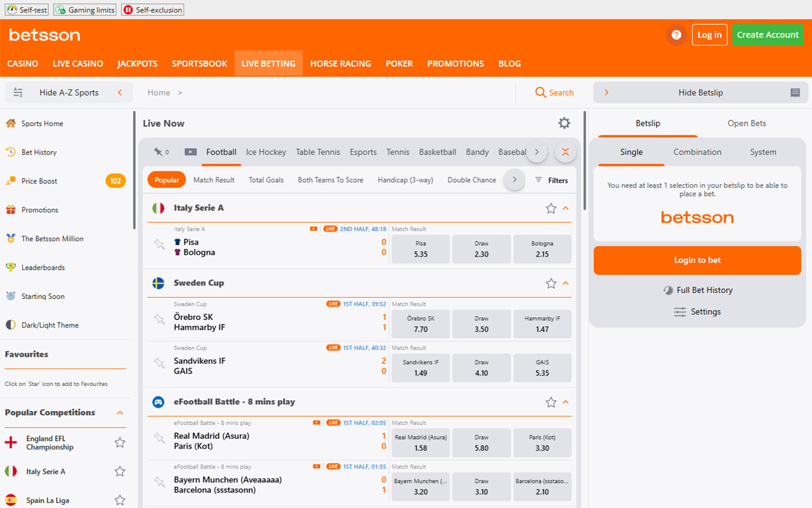Pin the Örebro SK vs Hammarby match
This screenshot has height=508, width=812.
159,319
